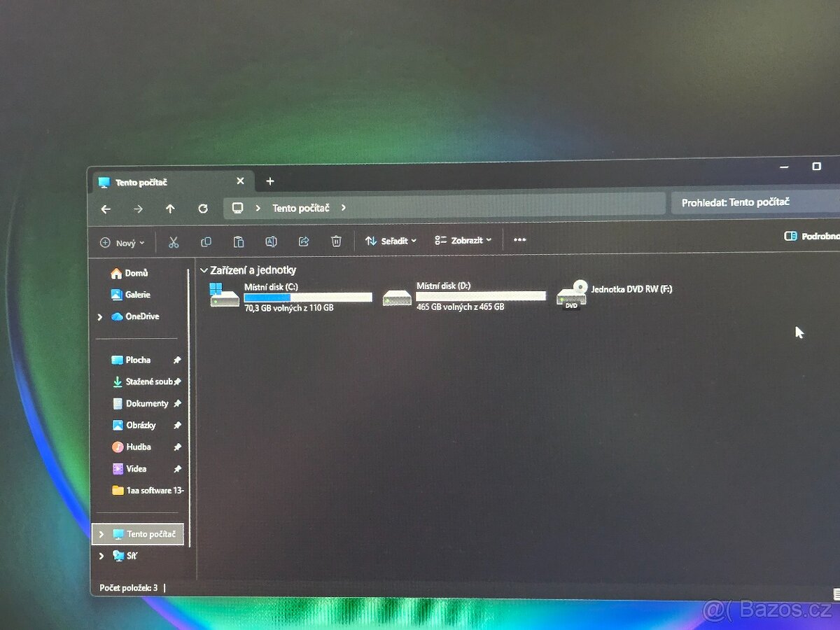Open the See more menu (three dots)
The width and height of the screenshot is (840, 630).
click(x=519, y=241)
